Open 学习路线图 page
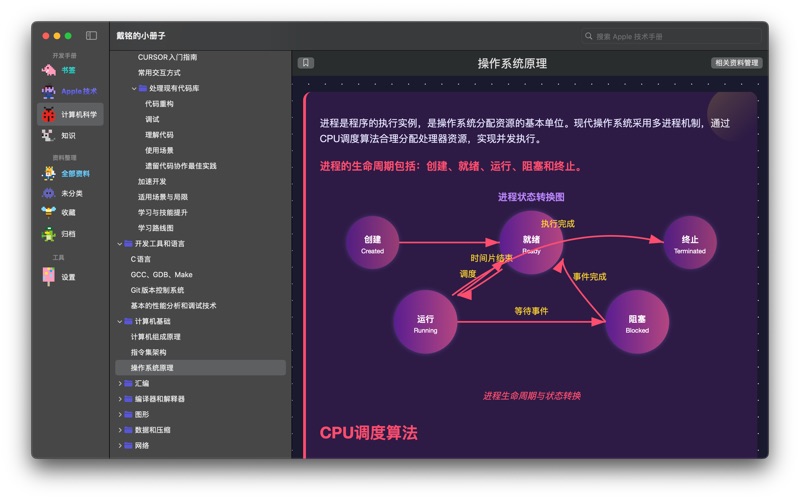Screen dimensions: 800x500 pos(155,228)
